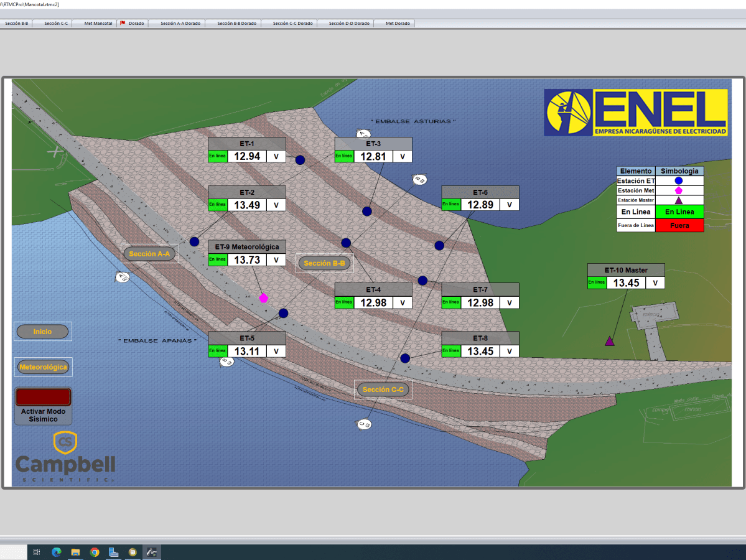Viewport: 746px width, 560px height.
Task: Click the ET-1 'En línea' status indicator
Action: point(217,156)
